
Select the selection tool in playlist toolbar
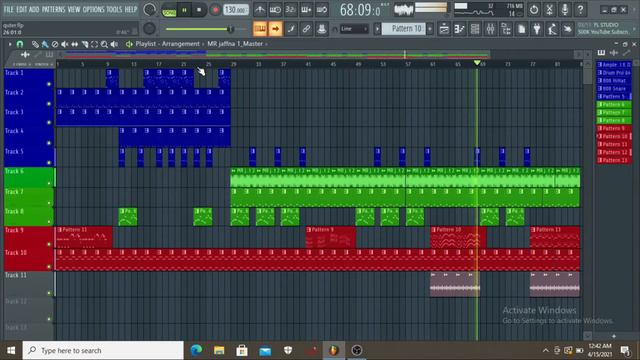pos(95,44)
